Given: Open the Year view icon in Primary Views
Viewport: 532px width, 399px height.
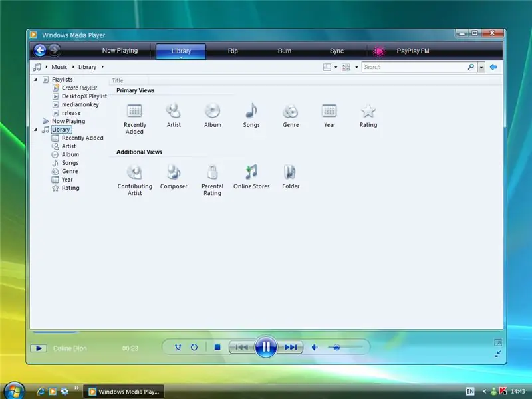Looking at the screenshot, I should [329, 110].
